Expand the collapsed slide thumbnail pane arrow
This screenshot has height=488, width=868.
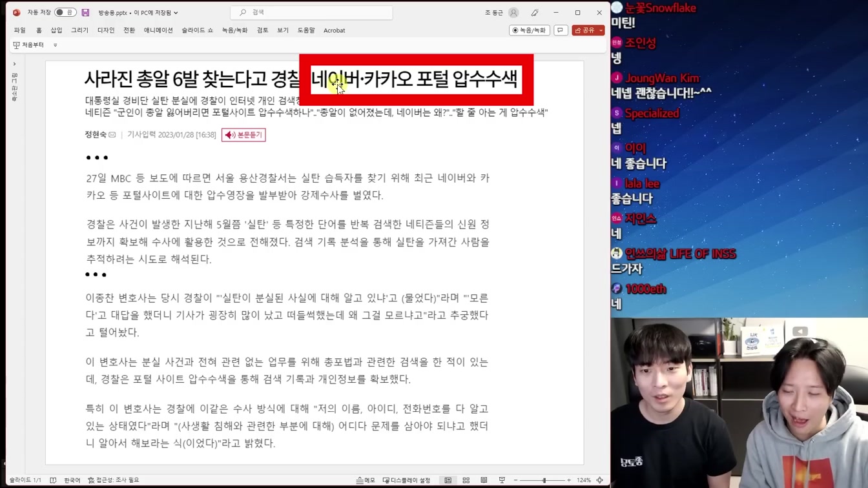pos(14,64)
